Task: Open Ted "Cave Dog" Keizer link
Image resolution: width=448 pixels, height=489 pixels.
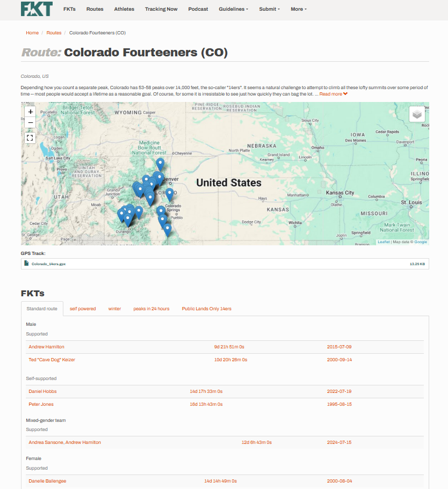Action: [52, 360]
